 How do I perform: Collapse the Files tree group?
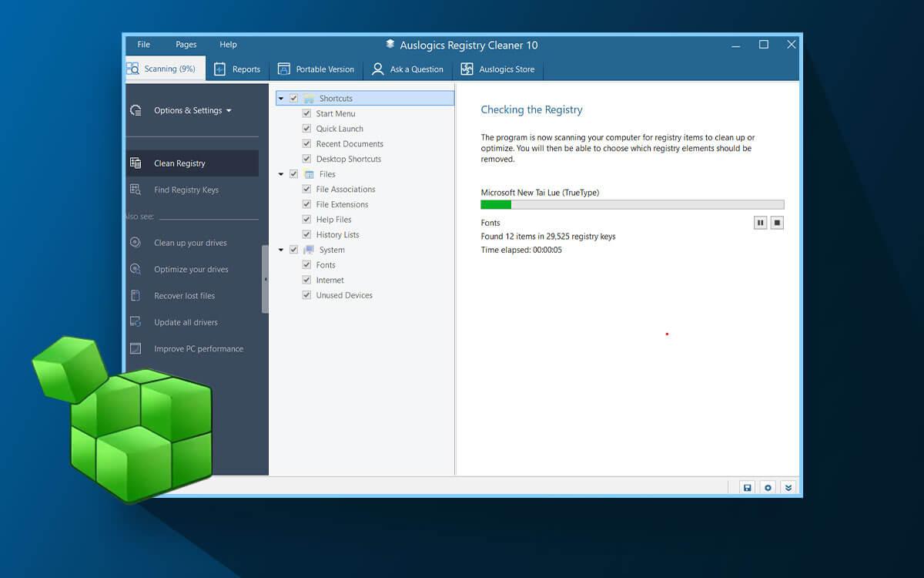coord(281,174)
